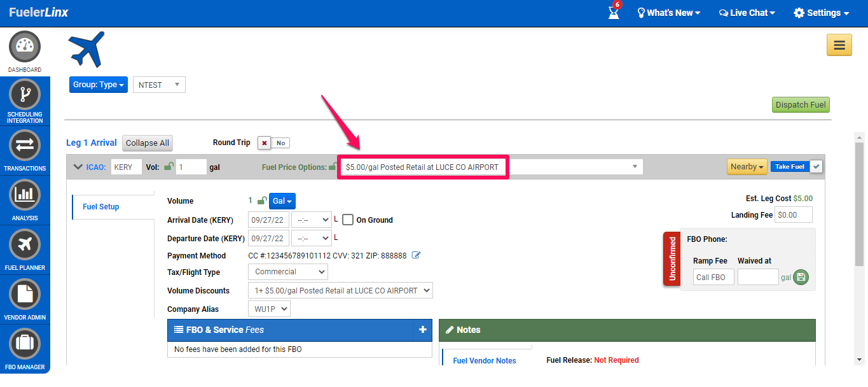868x387 pixels.
Task: Click the Ramp Fee Call FBO field
Action: (x=713, y=277)
